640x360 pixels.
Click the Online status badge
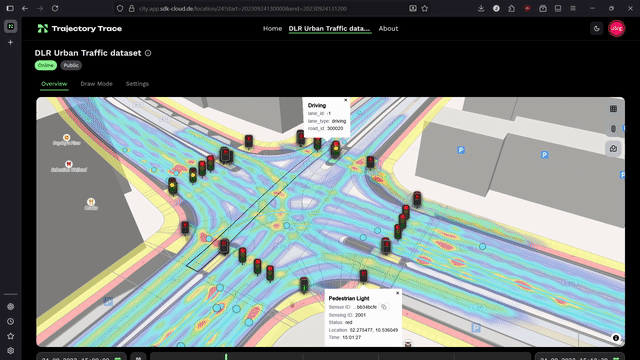(46, 65)
